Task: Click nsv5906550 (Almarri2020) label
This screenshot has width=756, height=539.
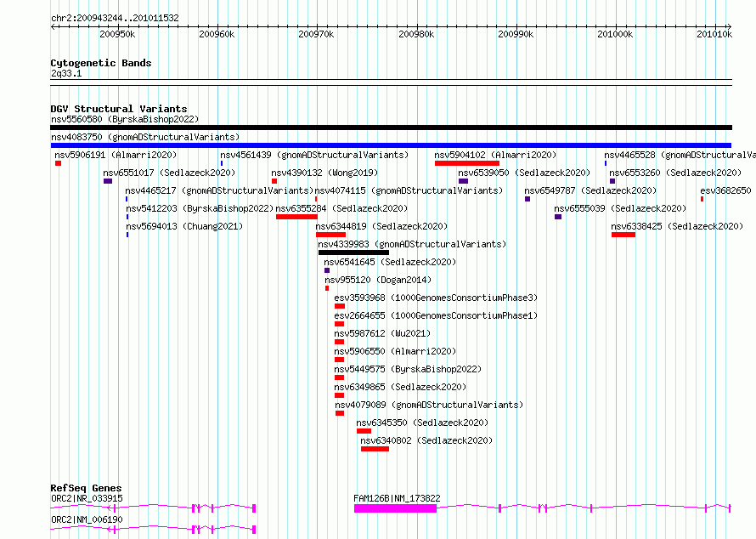Action: click(x=395, y=351)
